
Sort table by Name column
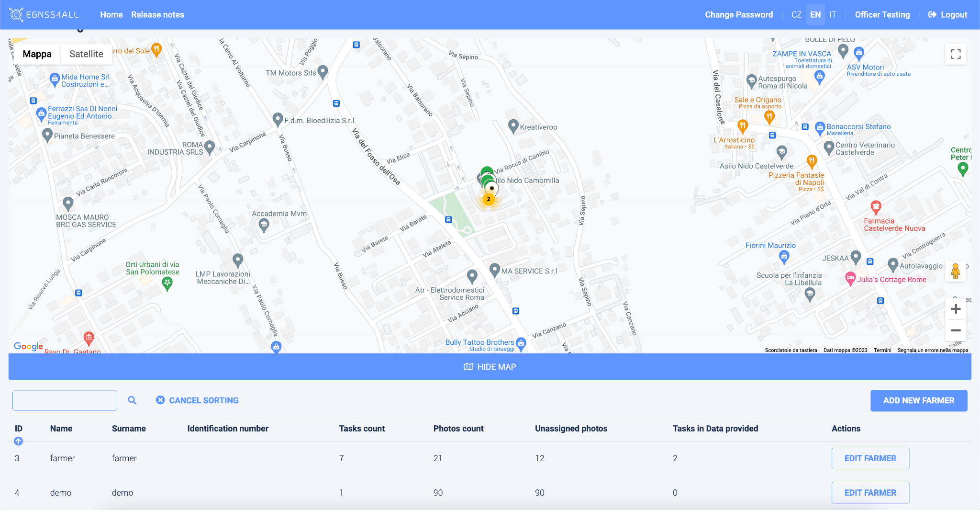[61, 429]
